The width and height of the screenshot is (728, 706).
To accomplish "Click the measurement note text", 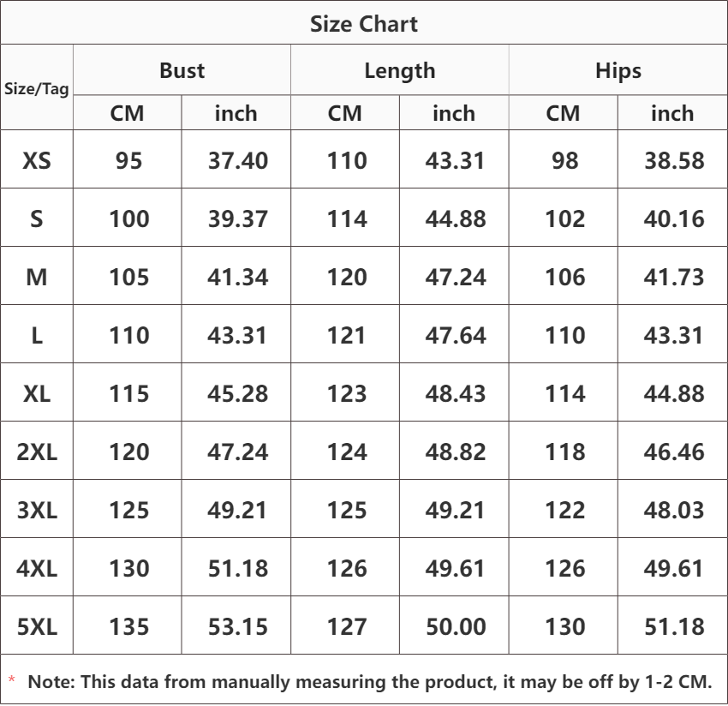I will tap(370, 682).
